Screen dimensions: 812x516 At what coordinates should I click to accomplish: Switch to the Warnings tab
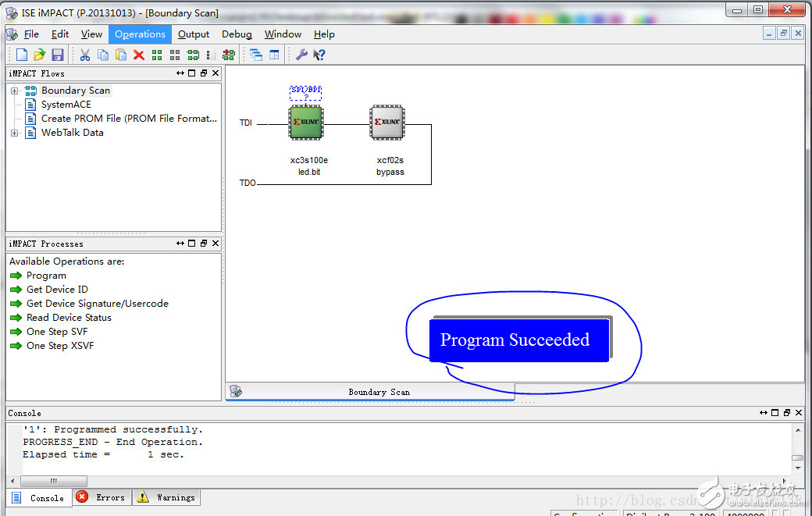166,497
